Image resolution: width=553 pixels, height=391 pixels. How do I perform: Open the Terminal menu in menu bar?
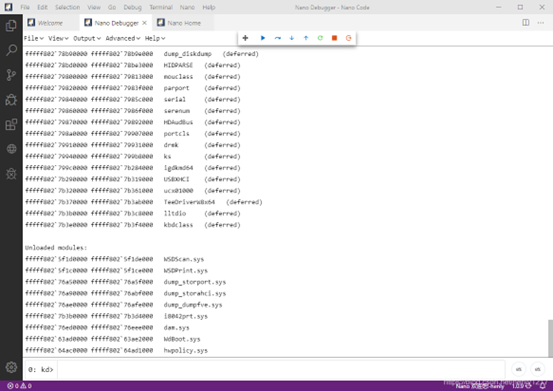(x=161, y=7)
